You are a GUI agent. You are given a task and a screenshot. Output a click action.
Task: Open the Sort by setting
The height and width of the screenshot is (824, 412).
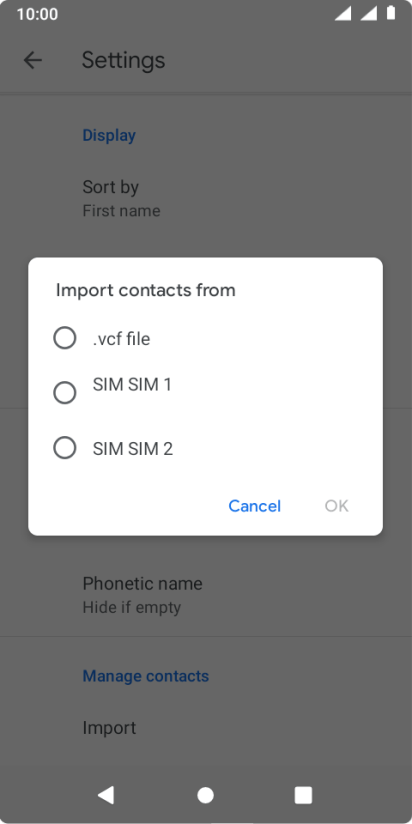click(206, 199)
